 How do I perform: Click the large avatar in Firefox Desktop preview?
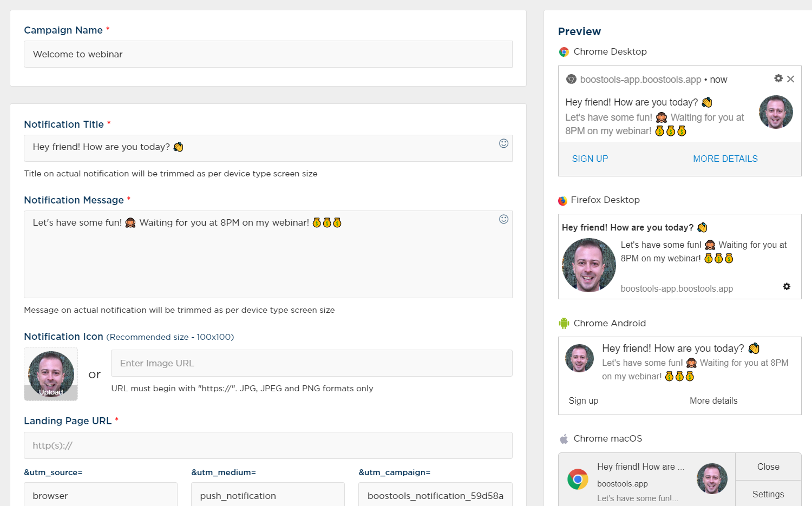pyautogui.click(x=589, y=265)
